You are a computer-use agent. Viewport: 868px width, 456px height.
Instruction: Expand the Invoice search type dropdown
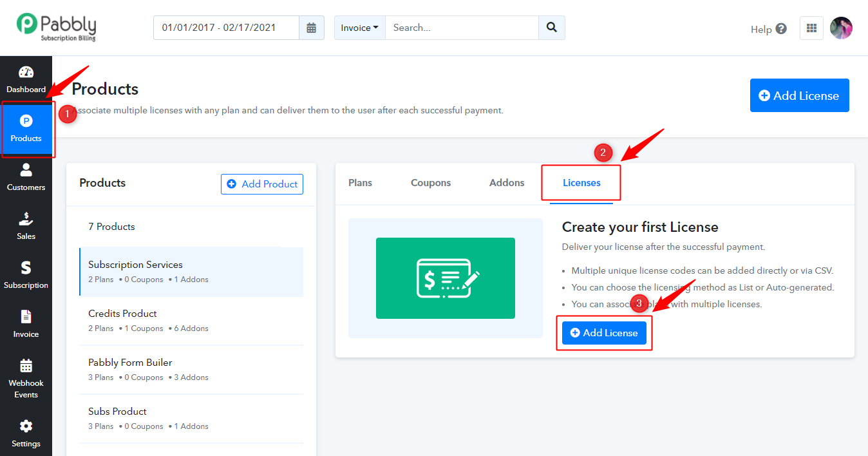(360, 28)
